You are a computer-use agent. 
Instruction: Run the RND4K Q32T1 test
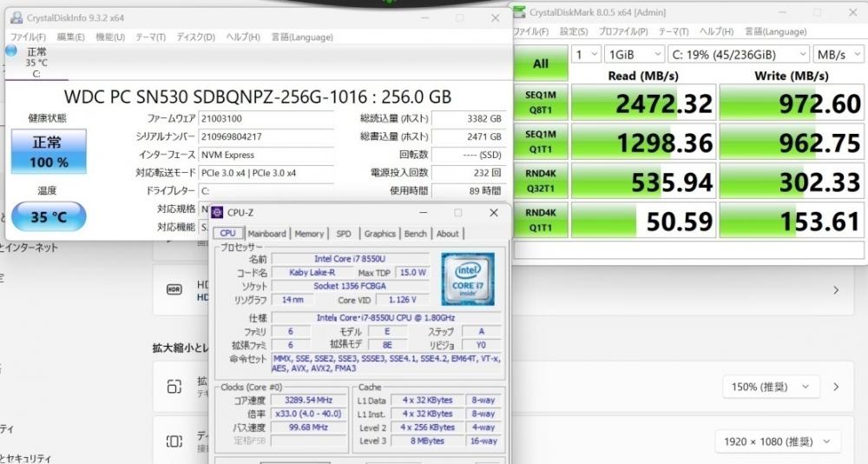click(x=541, y=181)
